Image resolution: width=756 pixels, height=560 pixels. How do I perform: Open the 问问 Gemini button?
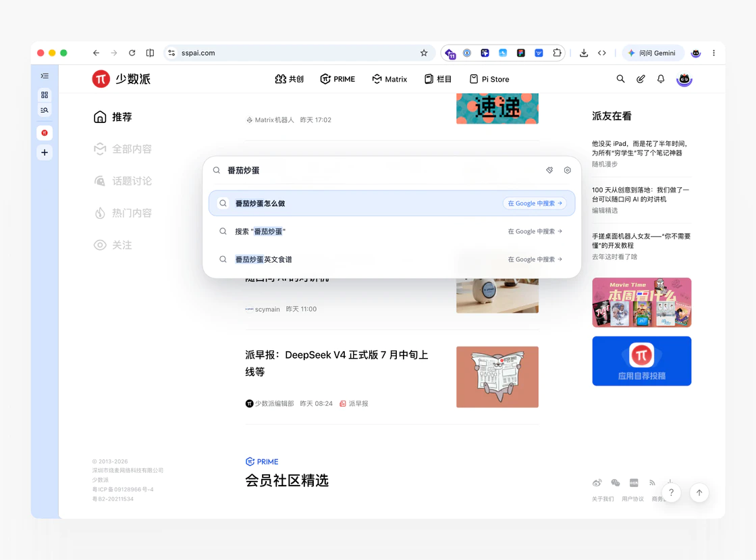pos(652,53)
